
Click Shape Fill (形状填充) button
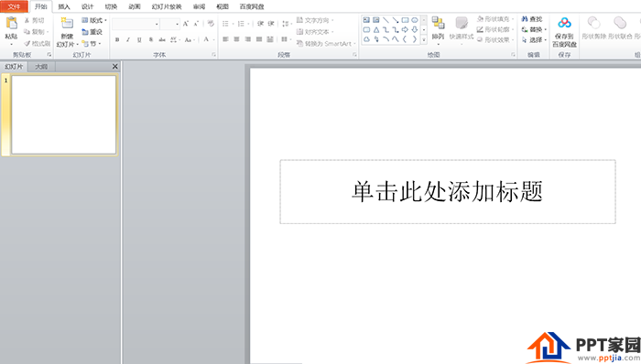(495, 19)
